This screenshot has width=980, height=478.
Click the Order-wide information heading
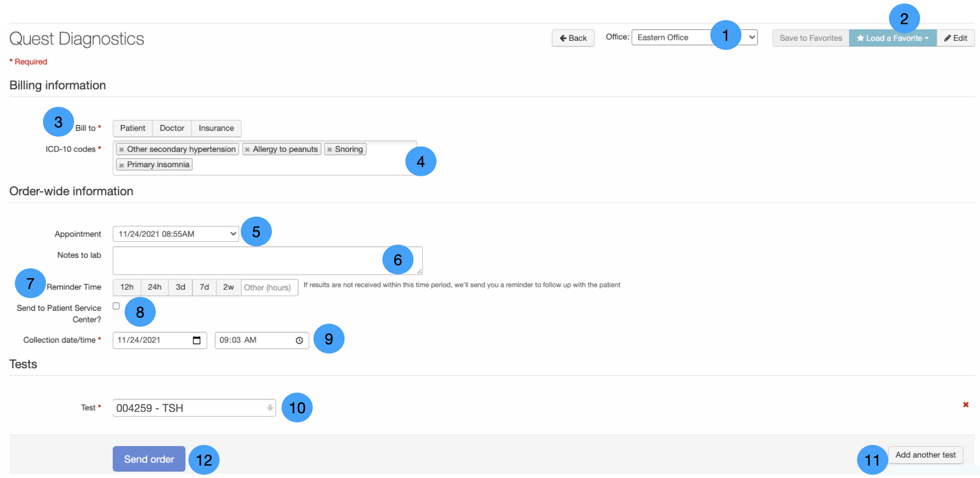[x=71, y=191]
